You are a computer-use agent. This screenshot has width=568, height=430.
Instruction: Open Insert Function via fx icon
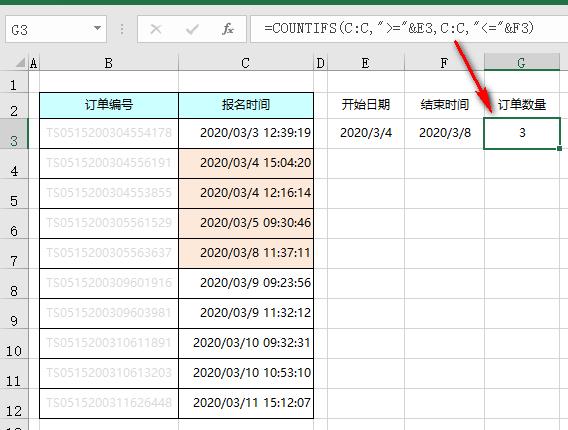click(228, 29)
